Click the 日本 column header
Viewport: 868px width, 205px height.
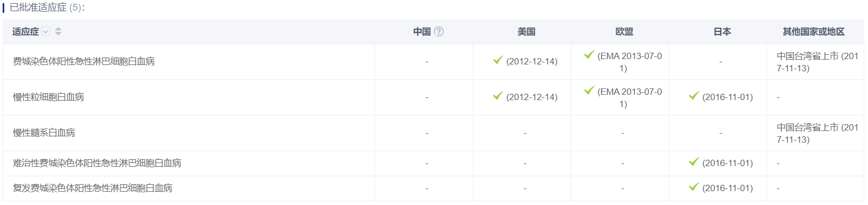(722, 31)
